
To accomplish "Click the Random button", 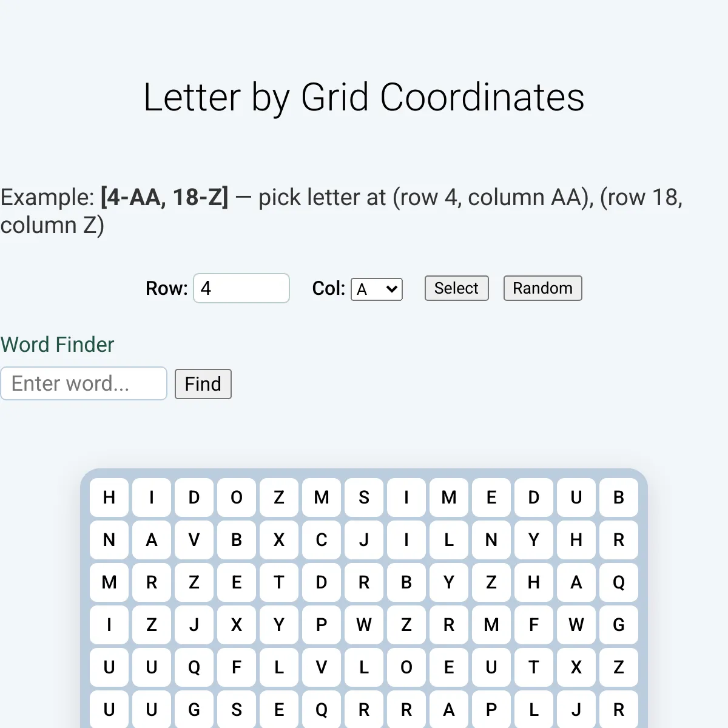I will coord(542,288).
